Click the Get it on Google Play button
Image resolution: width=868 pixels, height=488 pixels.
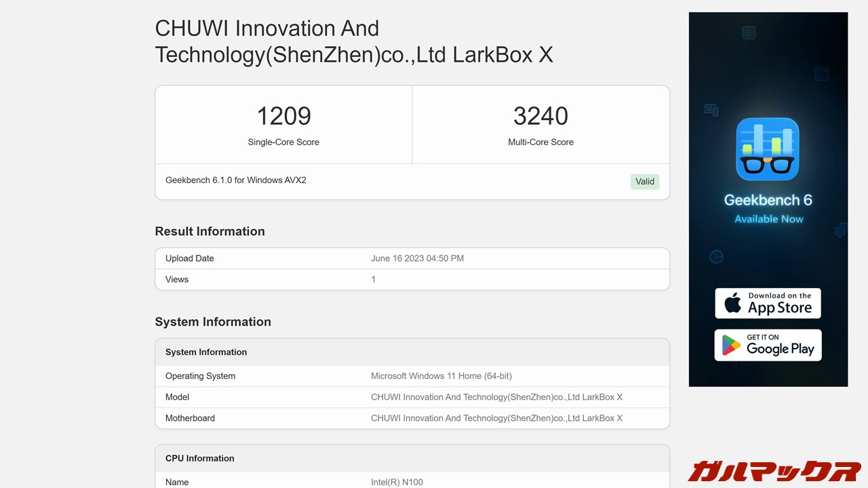click(767, 345)
